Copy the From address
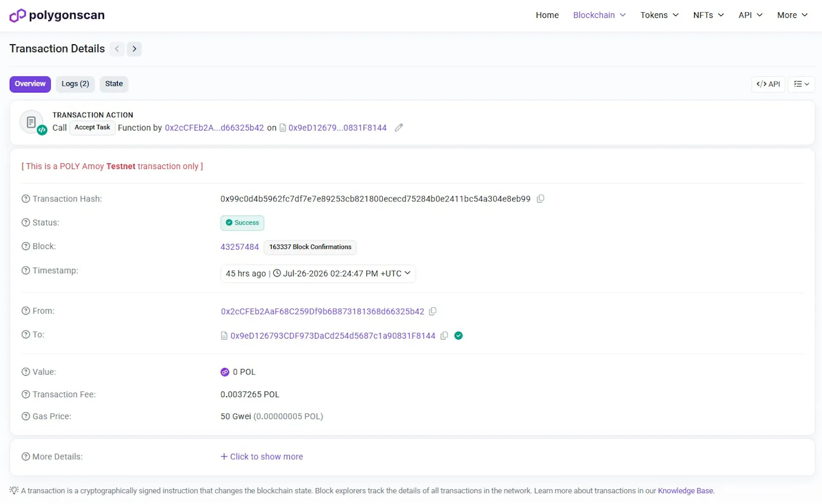Screen dimensions: 822x504 tap(433, 311)
